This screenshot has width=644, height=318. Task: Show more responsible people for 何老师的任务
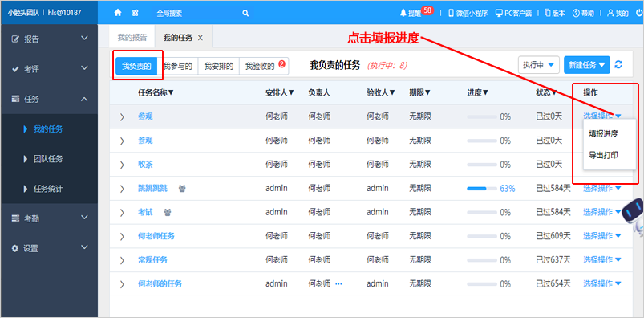tap(338, 283)
